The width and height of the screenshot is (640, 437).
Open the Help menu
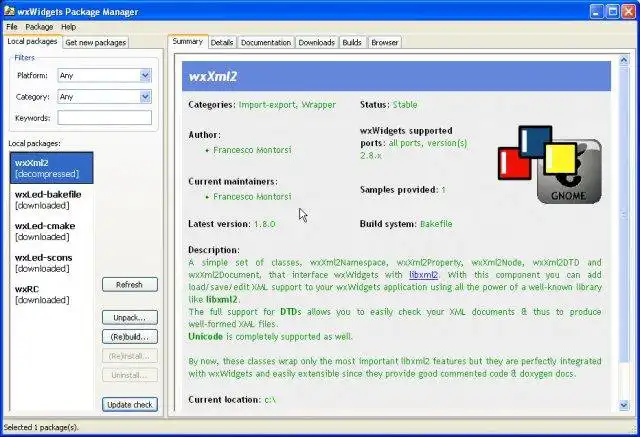(x=69, y=27)
